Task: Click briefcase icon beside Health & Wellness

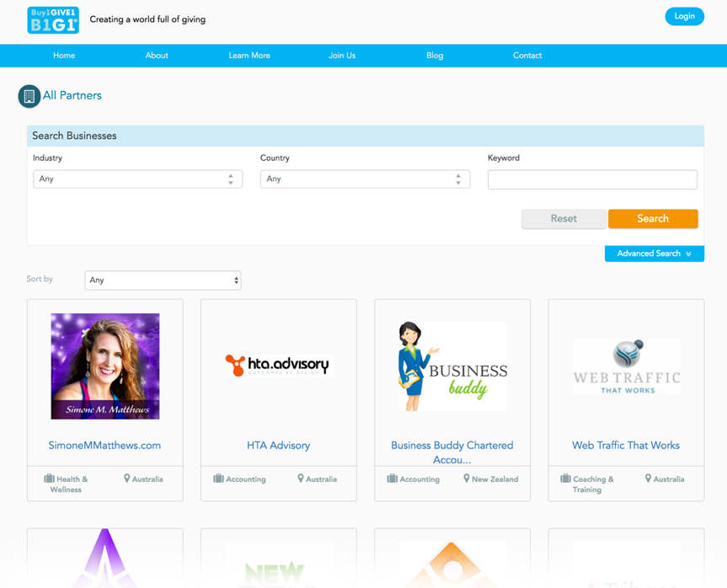Action: pyautogui.click(x=49, y=478)
